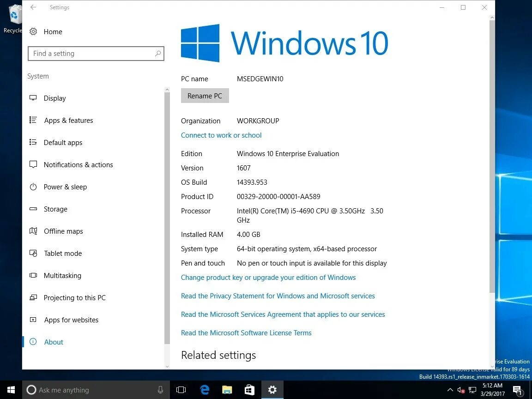
Task: Click the sidebar scrollbar down arrow
Action: tap(167, 366)
